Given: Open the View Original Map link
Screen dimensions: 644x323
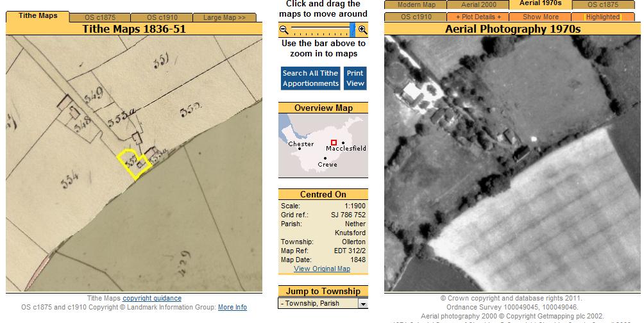Looking at the screenshot, I should [322, 269].
